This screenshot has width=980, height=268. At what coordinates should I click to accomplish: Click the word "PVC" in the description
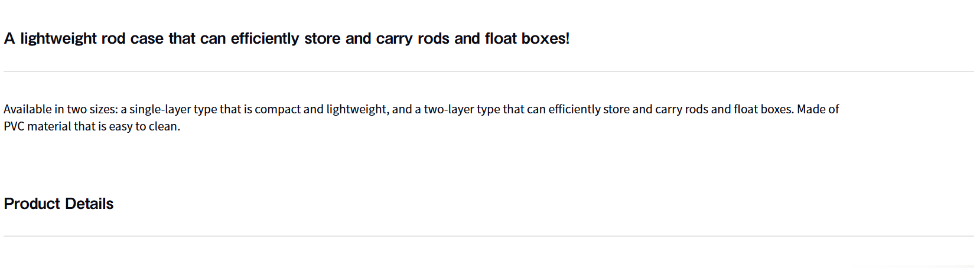[x=14, y=126]
